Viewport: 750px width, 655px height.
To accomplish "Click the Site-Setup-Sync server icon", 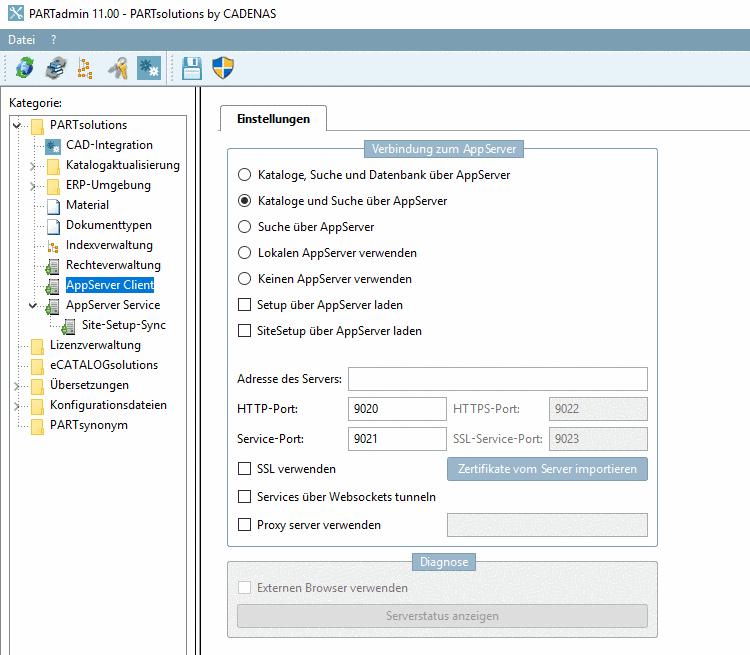I will (x=68, y=327).
